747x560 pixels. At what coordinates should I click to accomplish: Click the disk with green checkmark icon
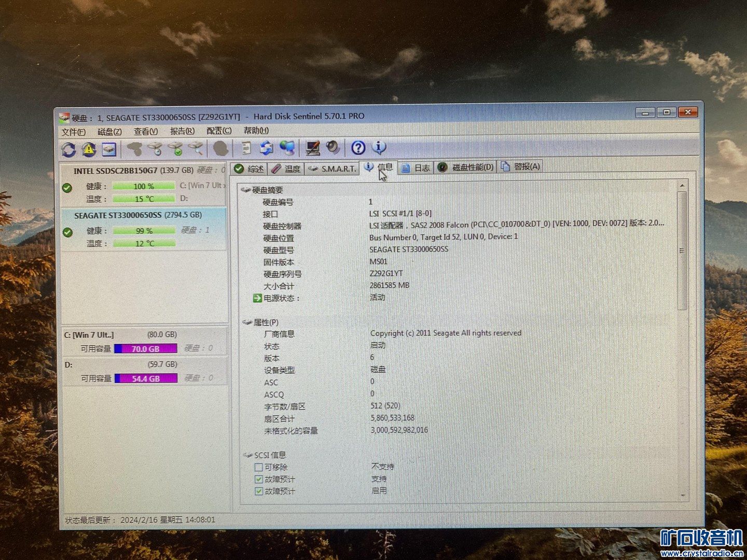point(175,149)
